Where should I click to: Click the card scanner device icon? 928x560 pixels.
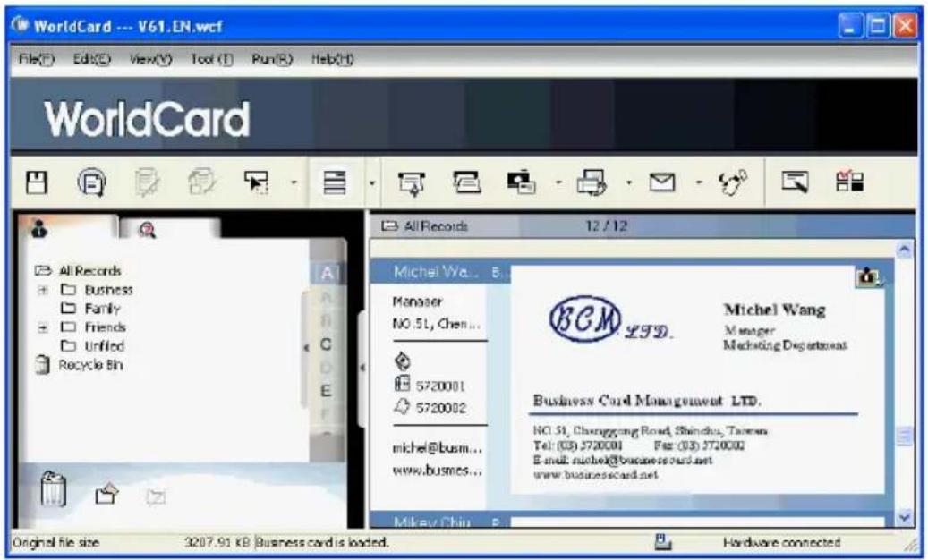pos(467,182)
